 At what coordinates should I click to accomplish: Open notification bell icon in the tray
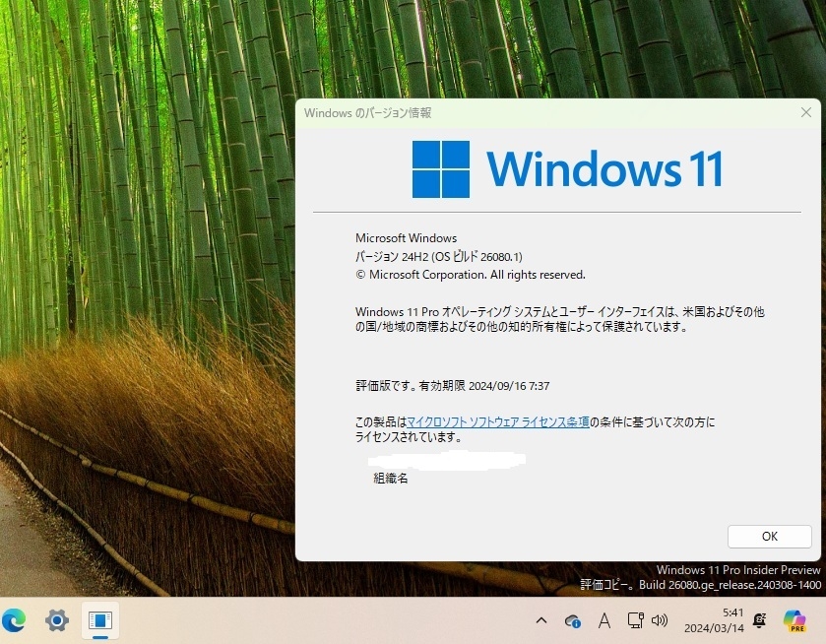tap(759, 620)
